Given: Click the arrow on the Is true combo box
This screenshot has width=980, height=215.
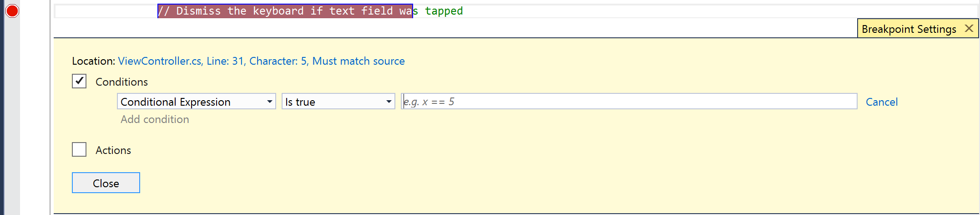Looking at the screenshot, I should (389, 102).
